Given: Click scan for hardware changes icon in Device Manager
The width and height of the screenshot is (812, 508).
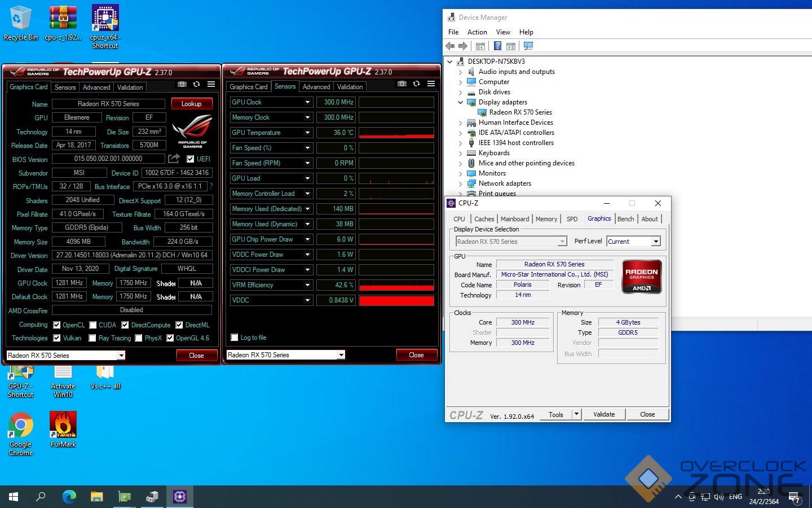Looking at the screenshot, I should coord(528,46).
